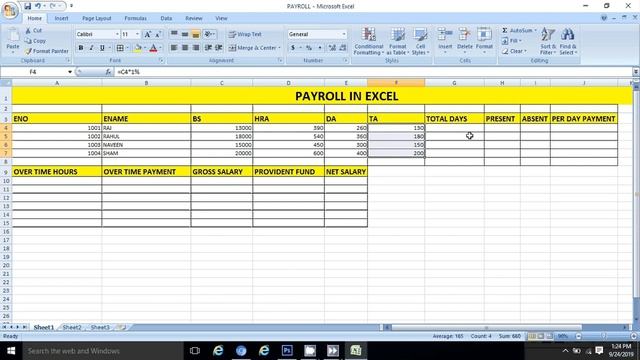This screenshot has height=360, width=640.
Task: Increase the font size (Grow Font)
Action: 148,34
